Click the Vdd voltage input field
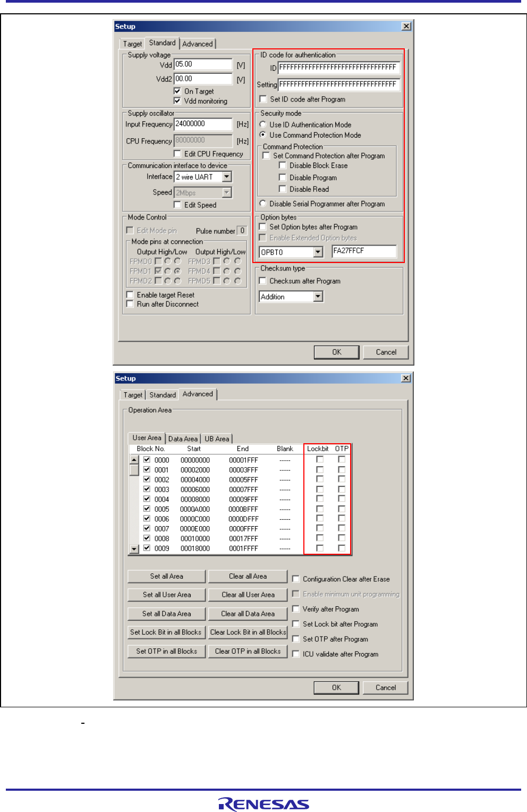 [x=203, y=64]
